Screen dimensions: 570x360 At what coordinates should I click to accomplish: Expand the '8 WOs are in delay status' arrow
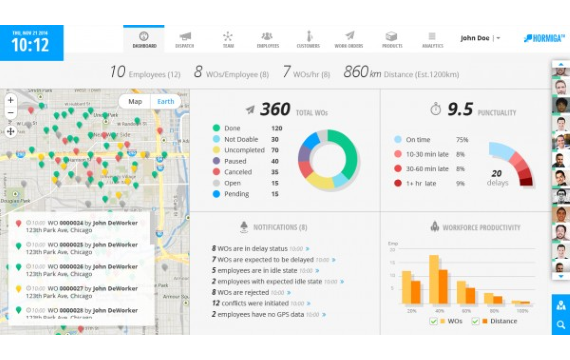pos(308,249)
